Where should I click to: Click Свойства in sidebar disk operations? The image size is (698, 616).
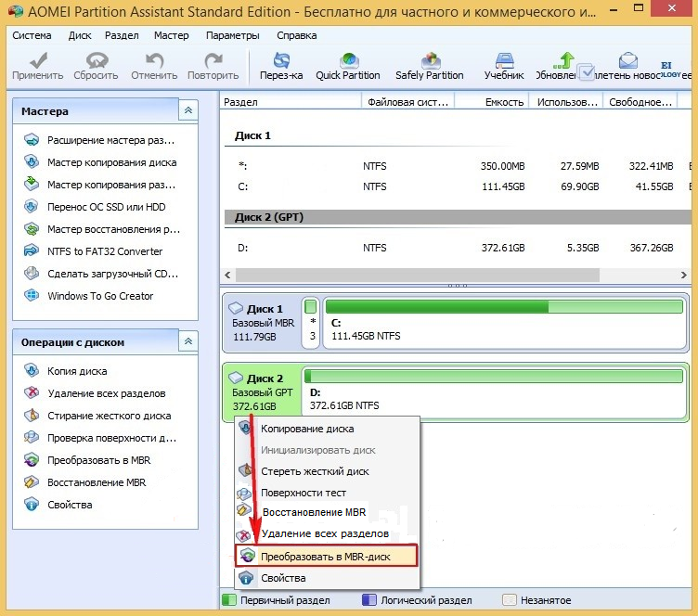58,505
